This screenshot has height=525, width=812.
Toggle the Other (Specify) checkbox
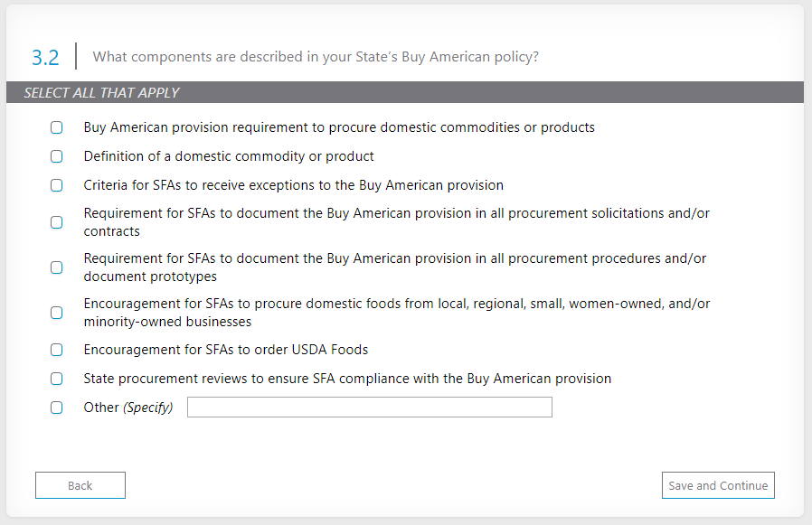pyautogui.click(x=57, y=408)
